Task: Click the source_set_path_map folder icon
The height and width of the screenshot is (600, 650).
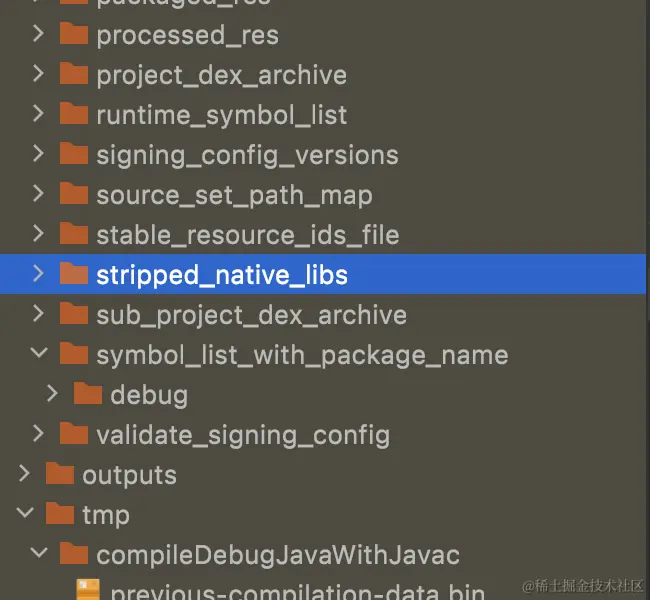Action: click(74, 194)
